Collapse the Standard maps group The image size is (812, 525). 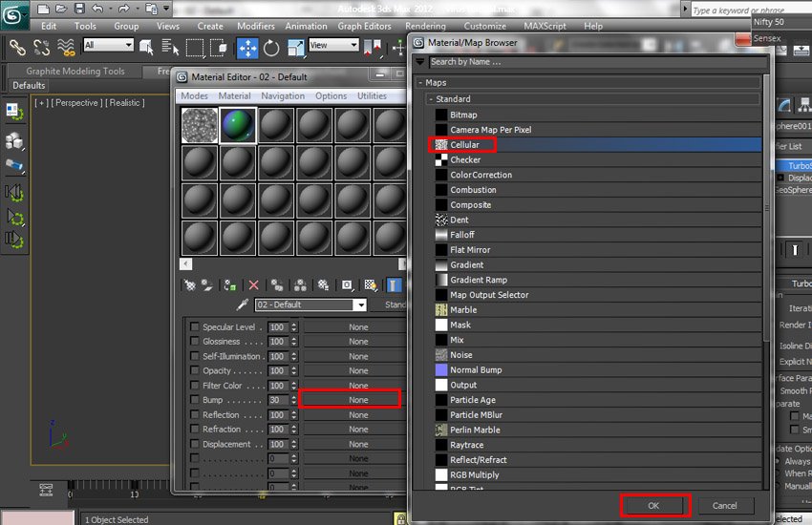[x=431, y=99]
